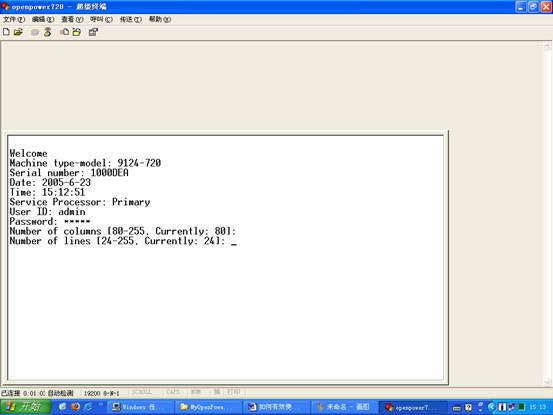
Task: Click the Windows 开始 Start button
Action: click(x=25, y=407)
